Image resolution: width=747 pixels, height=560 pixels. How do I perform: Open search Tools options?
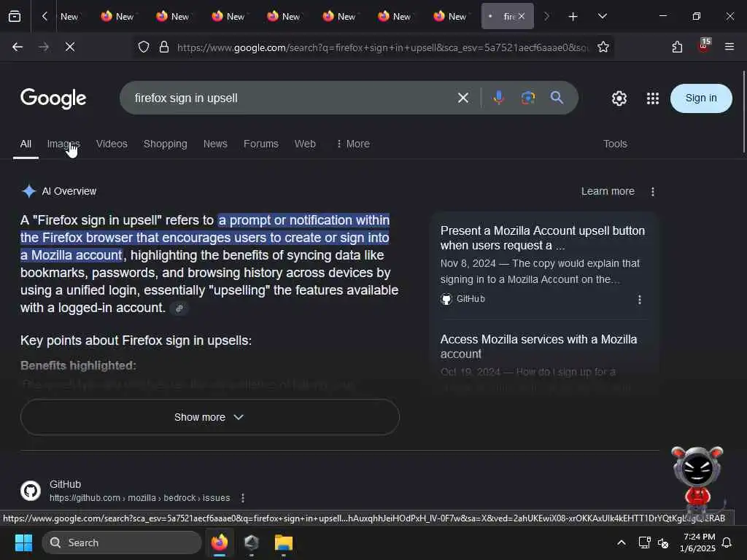615,144
